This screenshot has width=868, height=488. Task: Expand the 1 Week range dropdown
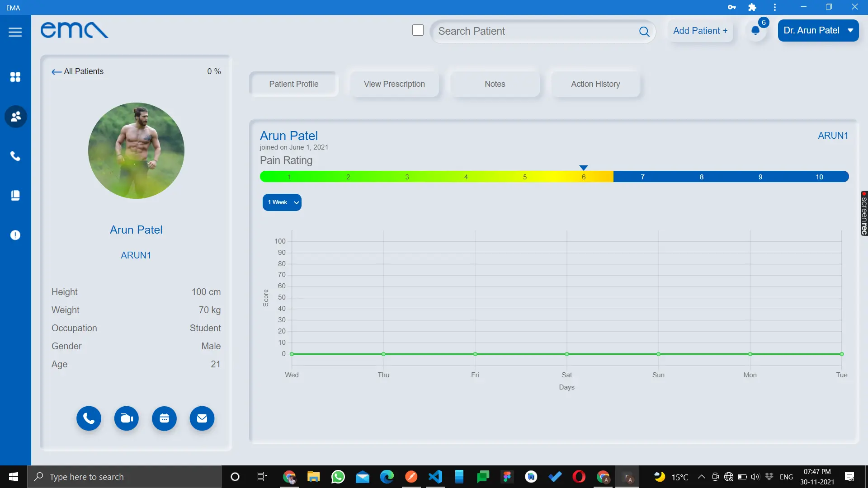click(x=282, y=202)
